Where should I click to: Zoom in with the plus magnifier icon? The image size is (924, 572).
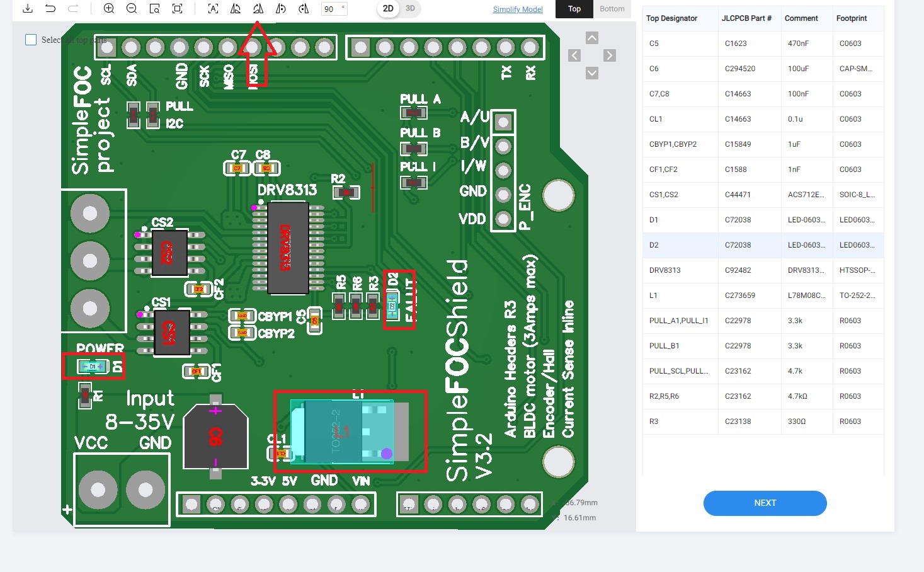(x=109, y=9)
